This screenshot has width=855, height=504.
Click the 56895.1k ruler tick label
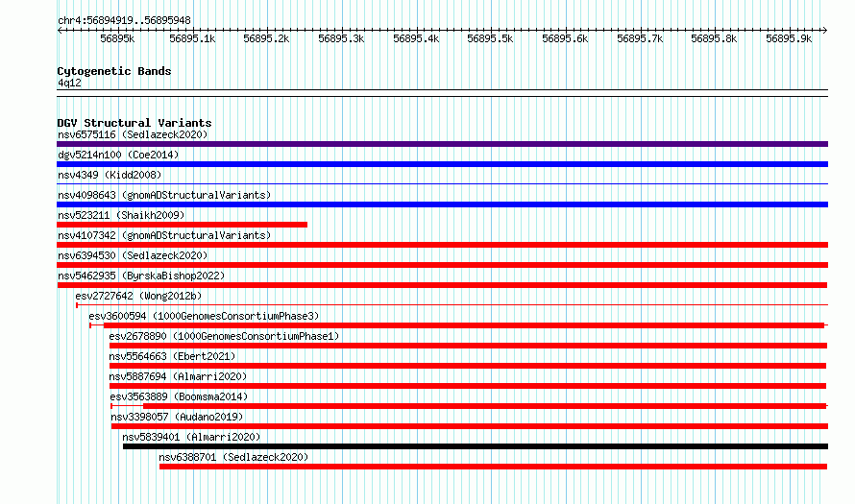click(x=192, y=38)
